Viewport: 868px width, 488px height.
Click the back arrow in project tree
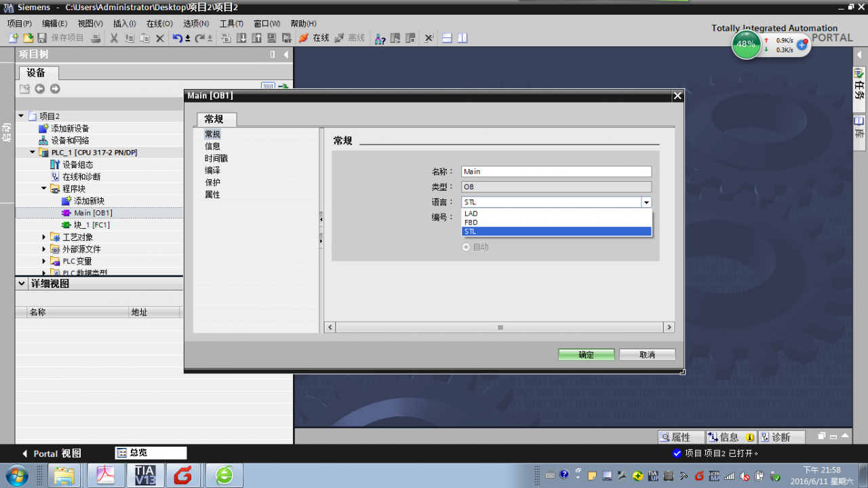coord(40,89)
